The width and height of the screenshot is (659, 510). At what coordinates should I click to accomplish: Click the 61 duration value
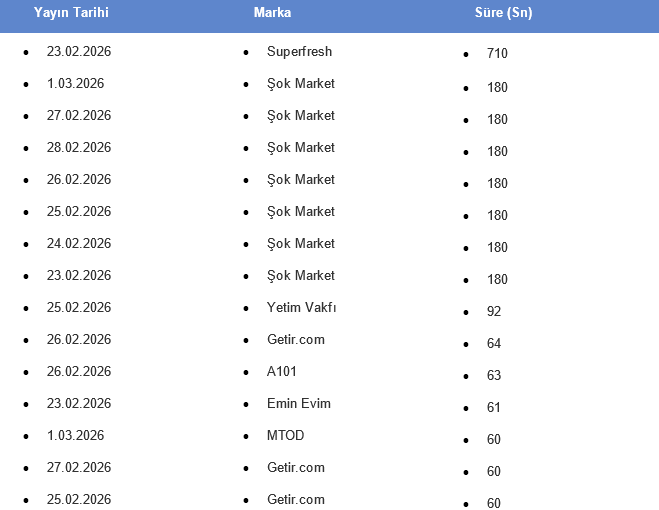(494, 407)
